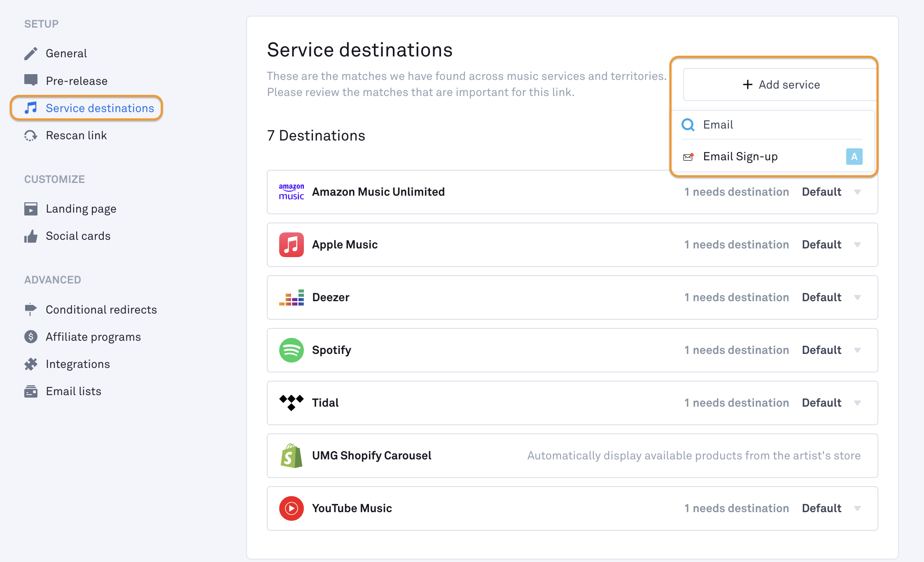Expand Spotify Default dropdown arrow
This screenshot has height=562, width=924.
pyautogui.click(x=858, y=350)
